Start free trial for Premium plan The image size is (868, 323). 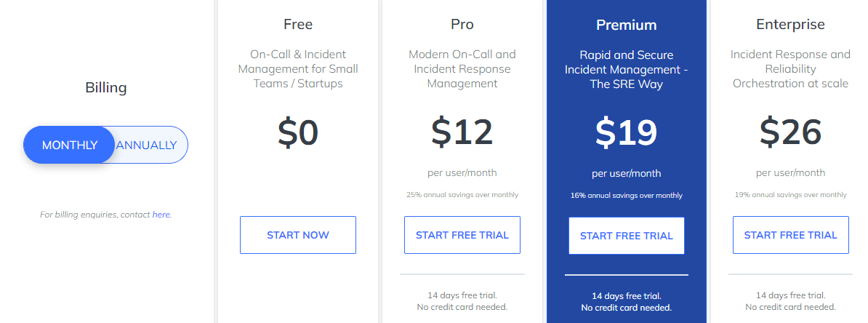[627, 236]
